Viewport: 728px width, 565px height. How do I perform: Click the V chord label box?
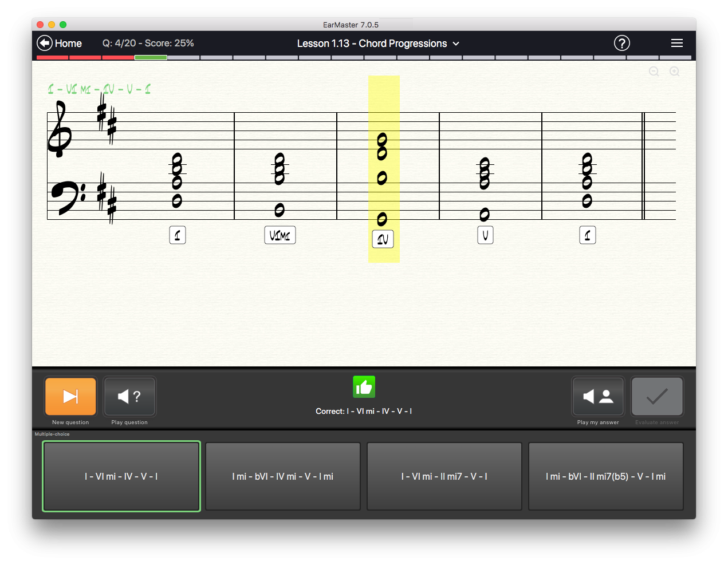(x=485, y=235)
